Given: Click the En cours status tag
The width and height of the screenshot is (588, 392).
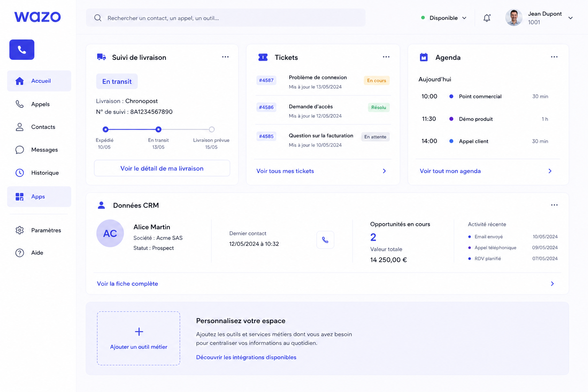Looking at the screenshot, I should [x=377, y=80].
